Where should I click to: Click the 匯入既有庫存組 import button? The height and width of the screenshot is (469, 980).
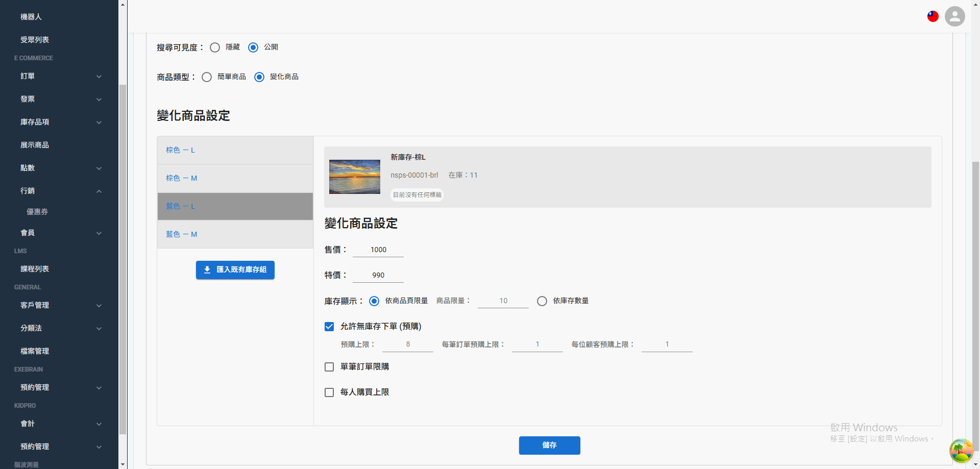pyautogui.click(x=235, y=270)
